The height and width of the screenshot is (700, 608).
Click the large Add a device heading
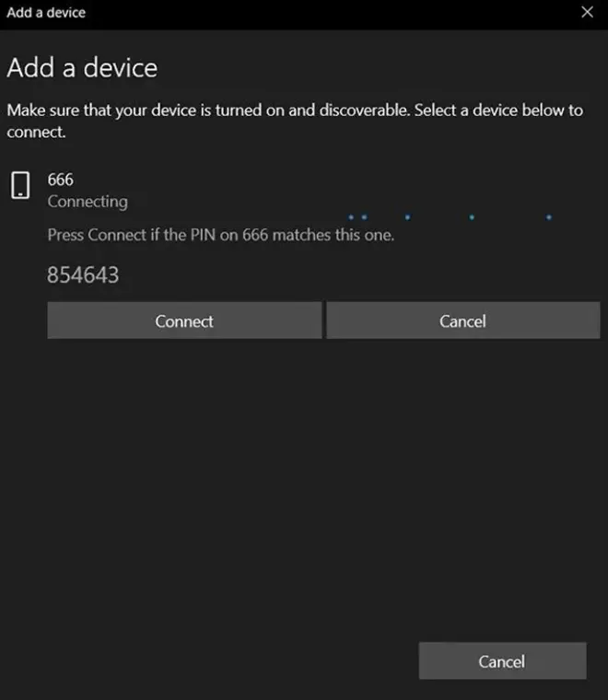click(x=82, y=68)
